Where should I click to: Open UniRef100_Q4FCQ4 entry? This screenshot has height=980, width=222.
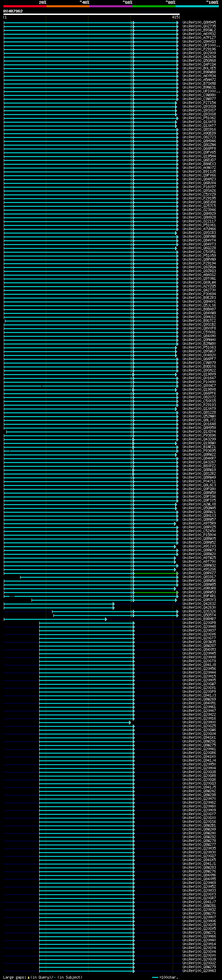point(199,64)
